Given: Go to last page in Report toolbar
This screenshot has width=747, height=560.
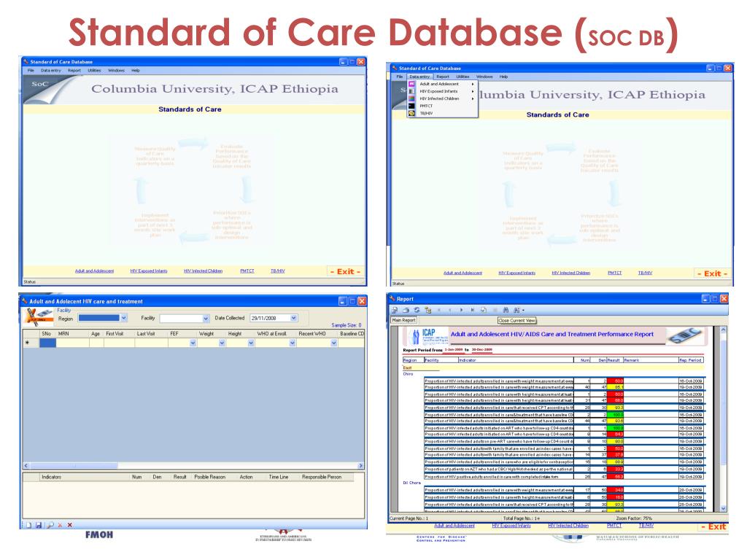Looking at the screenshot, I should click(472, 310).
